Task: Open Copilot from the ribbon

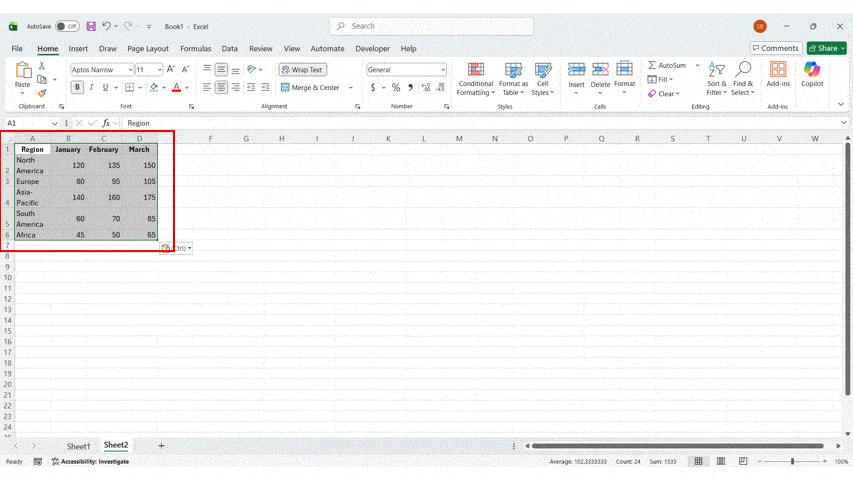Action: coord(812,74)
